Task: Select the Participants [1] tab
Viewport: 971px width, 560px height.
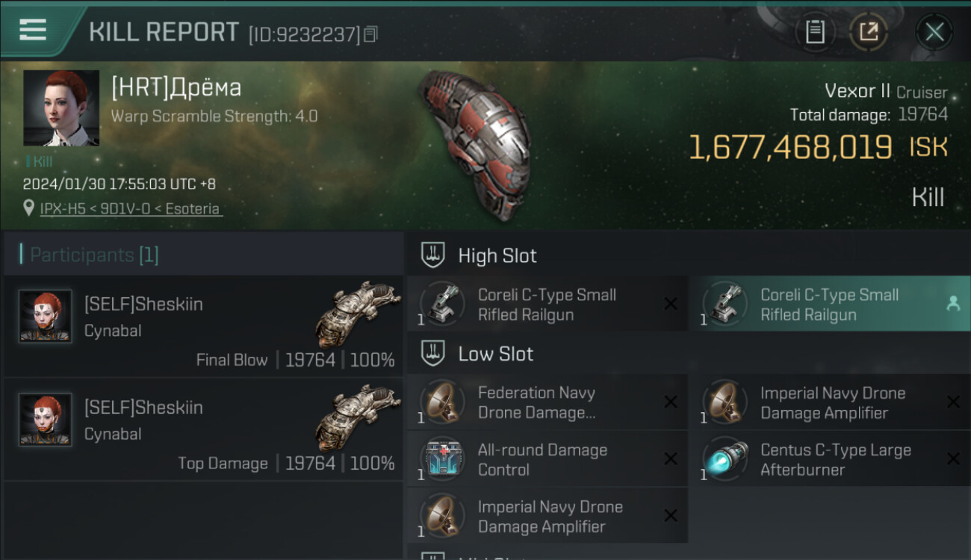Action: coord(94,255)
